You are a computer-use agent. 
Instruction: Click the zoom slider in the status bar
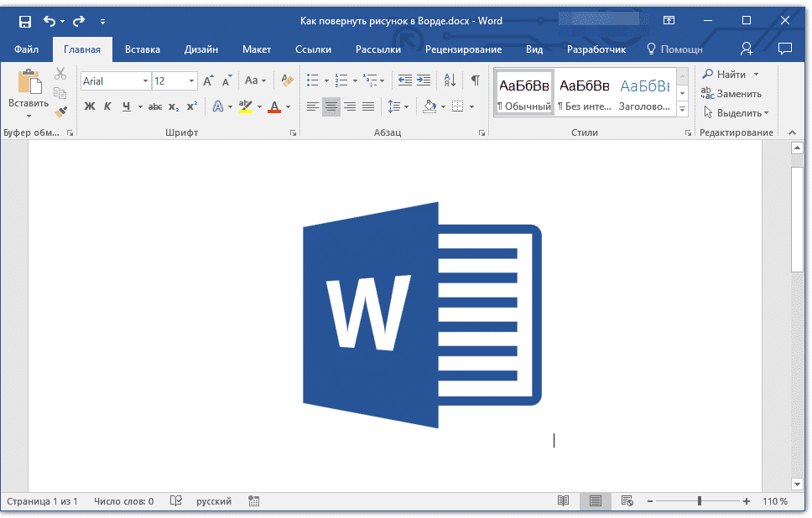click(700, 501)
